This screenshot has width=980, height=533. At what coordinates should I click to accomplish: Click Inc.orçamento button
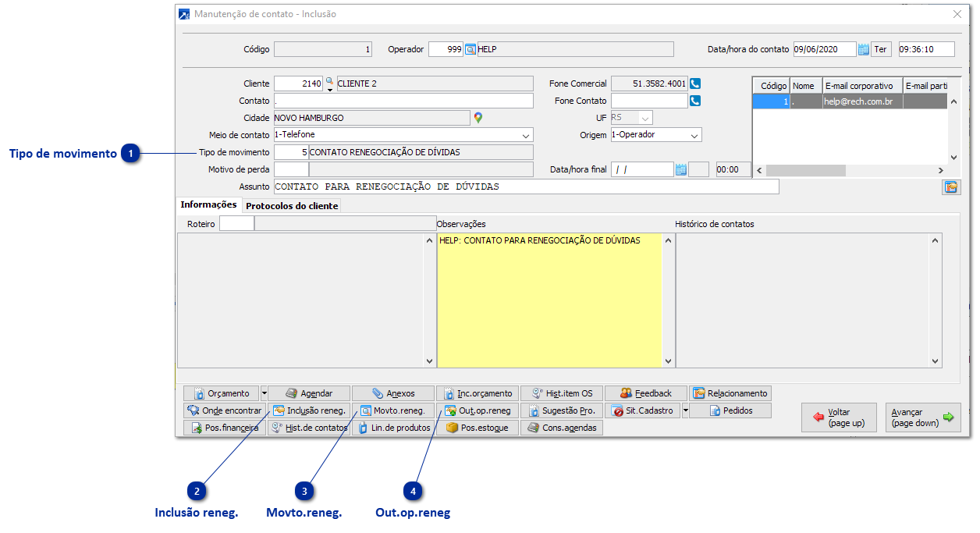coord(478,393)
